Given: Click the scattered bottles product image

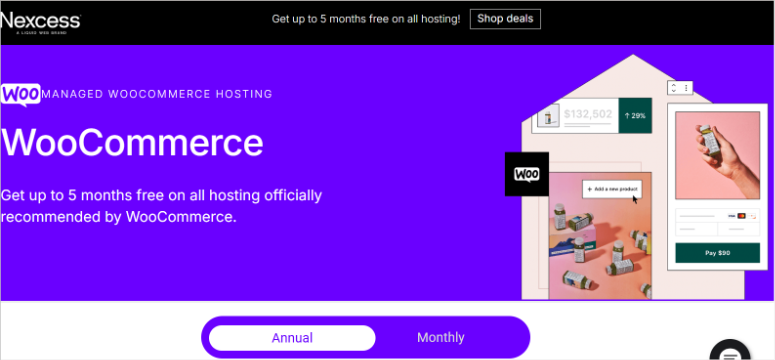Looking at the screenshot, I should 600,236.
